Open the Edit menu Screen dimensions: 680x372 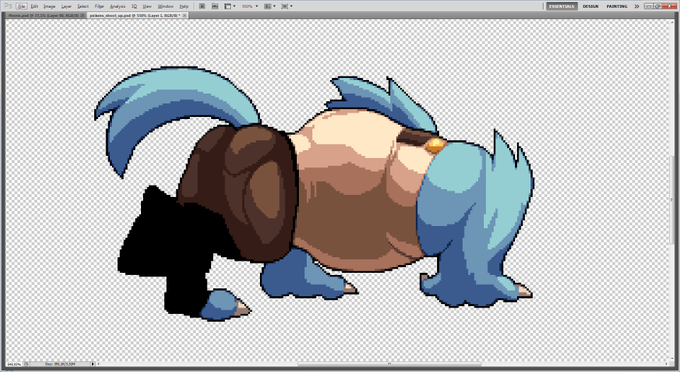click(x=34, y=6)
